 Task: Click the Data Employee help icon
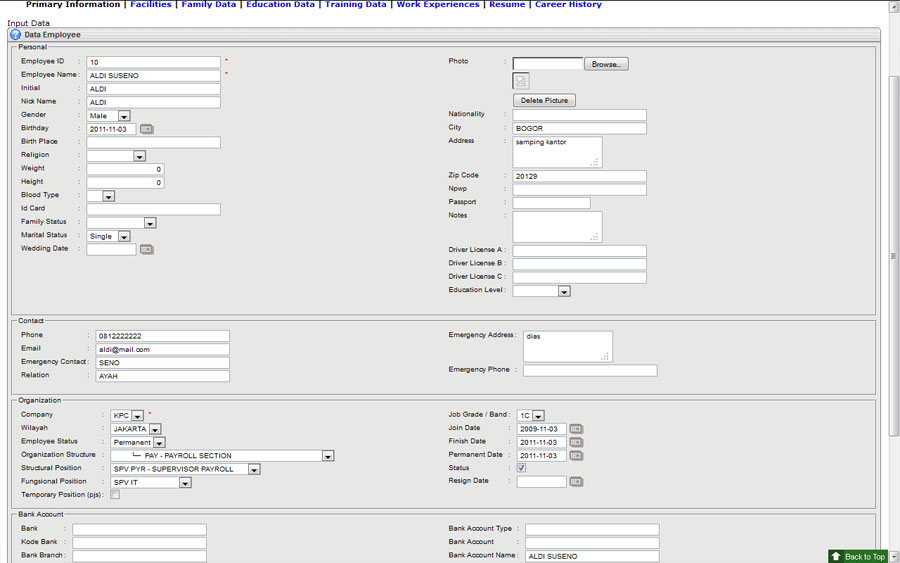coord(15,35)
